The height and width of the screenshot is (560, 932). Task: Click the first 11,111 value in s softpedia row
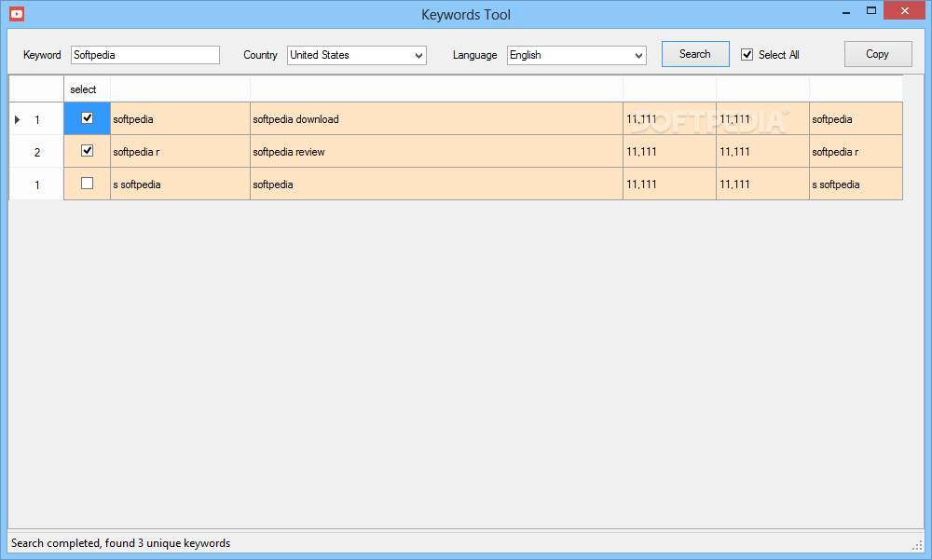[669, 184]
